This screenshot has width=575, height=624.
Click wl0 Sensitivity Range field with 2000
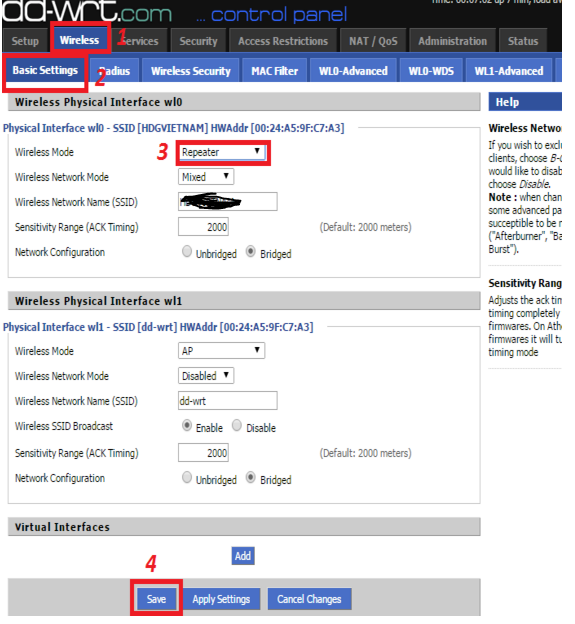pos(203,227)
